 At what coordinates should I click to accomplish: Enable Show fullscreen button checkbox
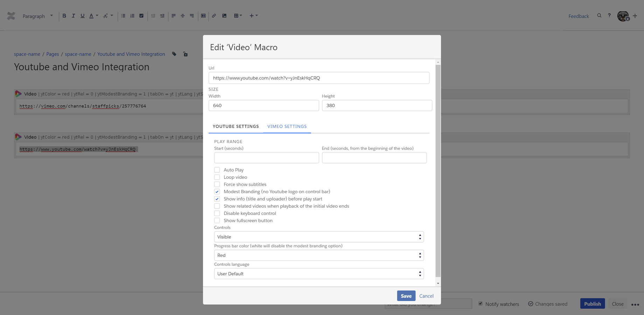[x=217, y=220]
